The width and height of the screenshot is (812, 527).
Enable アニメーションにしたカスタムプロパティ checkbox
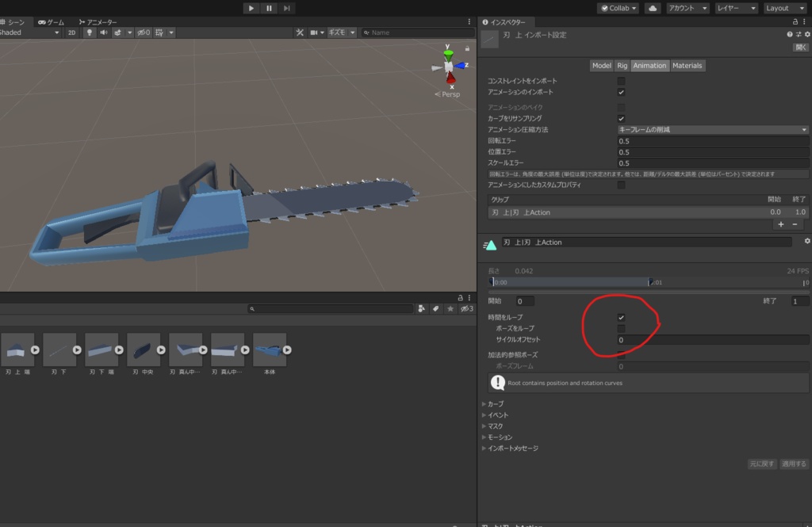[x=621, y=185]
